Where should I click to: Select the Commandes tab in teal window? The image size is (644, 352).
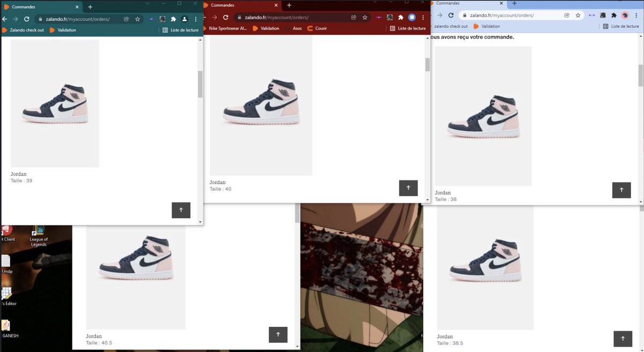coord(41,7)
